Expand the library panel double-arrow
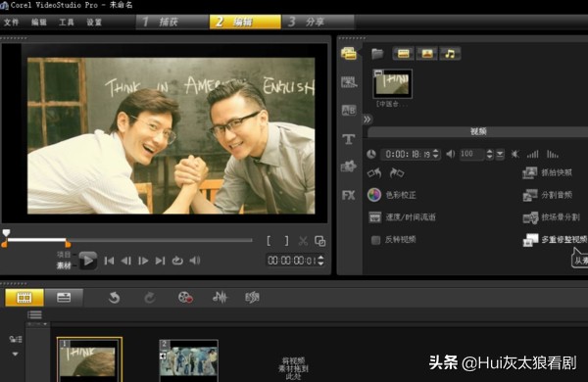Image resolution: width=588 pixels, height=382 pixels. pyautogui.click(x=367, y=119)
